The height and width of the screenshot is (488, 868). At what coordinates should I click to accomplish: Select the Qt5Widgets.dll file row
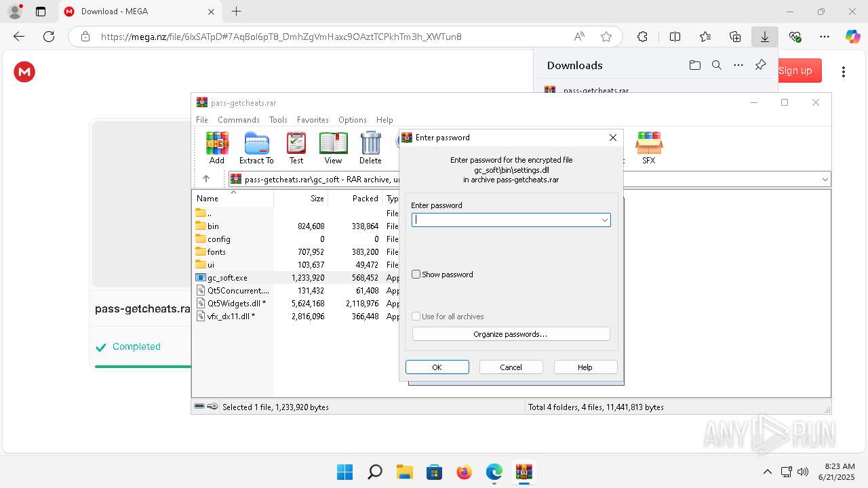click(296, 304)
